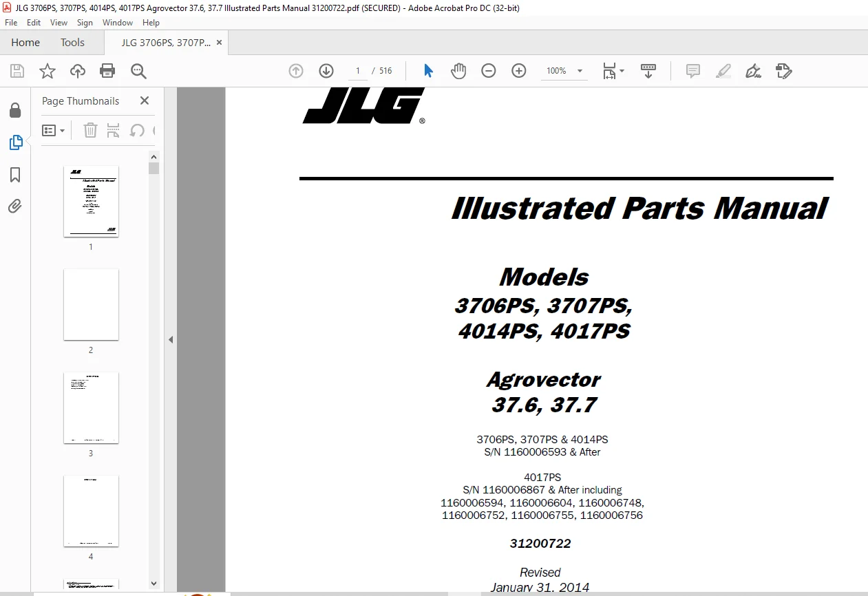Viewport: 868px width, 596px height.
Task: Open the Sign document pen tool
Action: [754, 71]
